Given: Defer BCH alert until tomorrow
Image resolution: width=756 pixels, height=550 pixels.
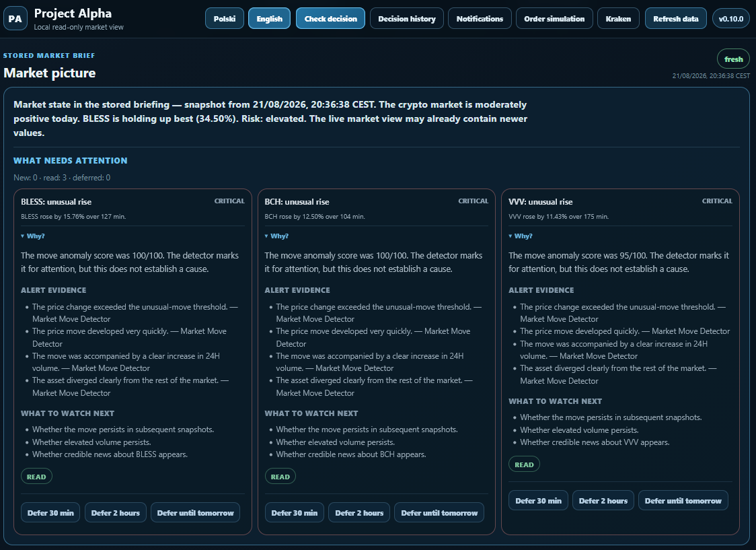Looking at the screenshot, I should point(439,513).
